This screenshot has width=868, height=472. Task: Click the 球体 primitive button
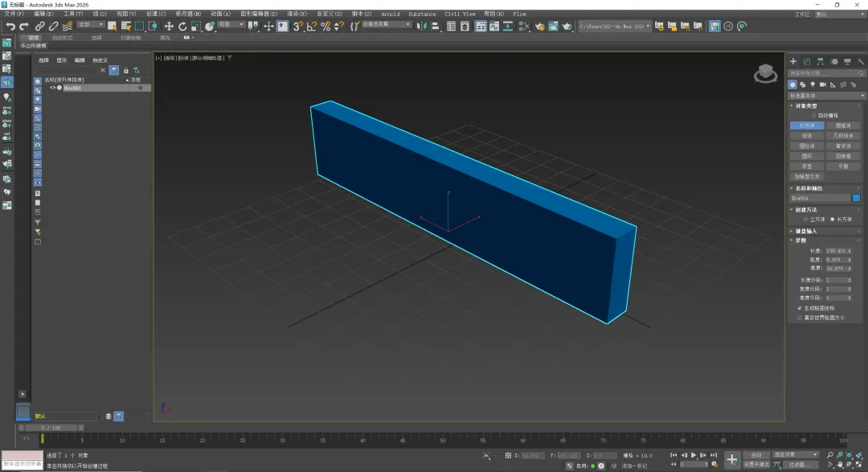click(807, 136)
